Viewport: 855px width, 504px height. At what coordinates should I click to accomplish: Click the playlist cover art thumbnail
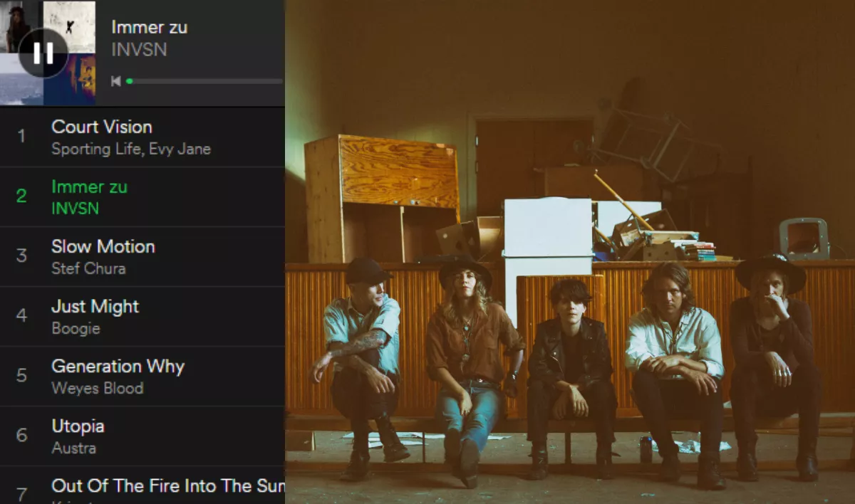pyautogui.click(x=48, y=53)
